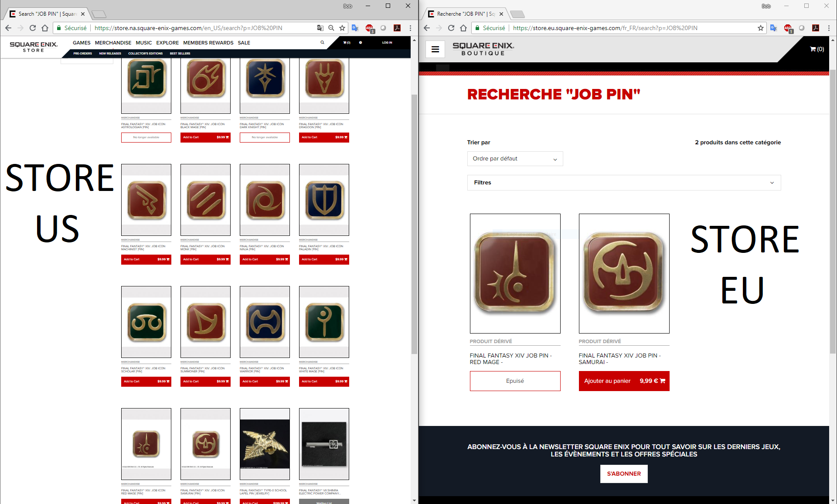Add Dragoon pin to cart
Viewport: 837px width, 504px height.
(324, 137)
